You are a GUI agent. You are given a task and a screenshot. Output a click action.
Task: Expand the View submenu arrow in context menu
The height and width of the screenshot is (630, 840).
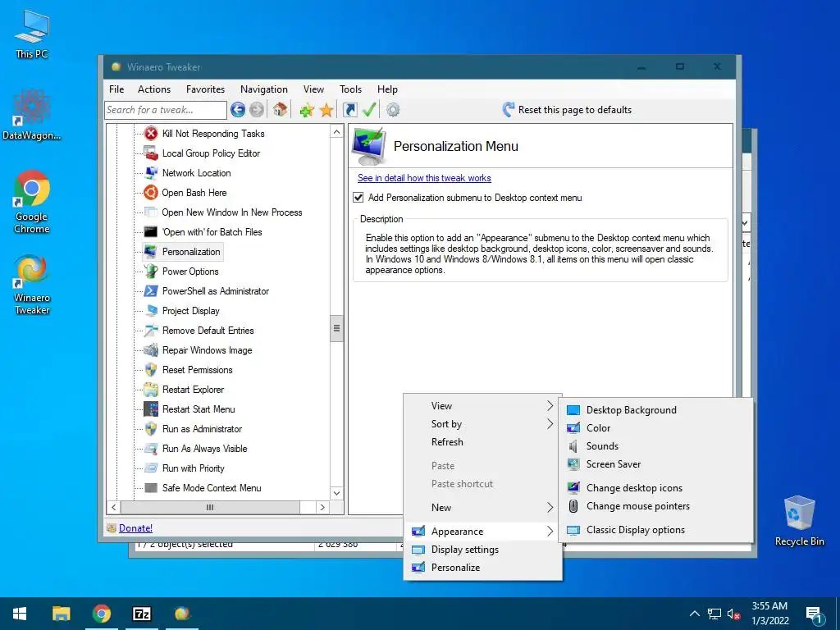click(x=550, y=406)
